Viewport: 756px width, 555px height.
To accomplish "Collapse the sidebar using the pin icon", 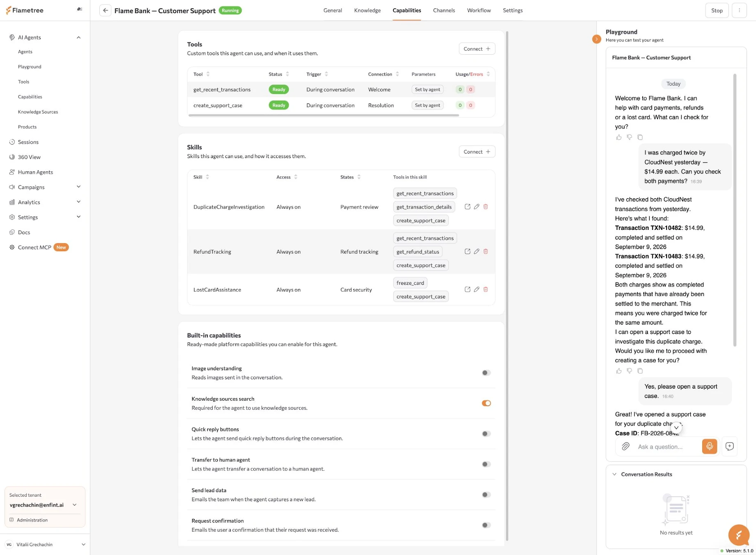I will click(x=80, y=9).
